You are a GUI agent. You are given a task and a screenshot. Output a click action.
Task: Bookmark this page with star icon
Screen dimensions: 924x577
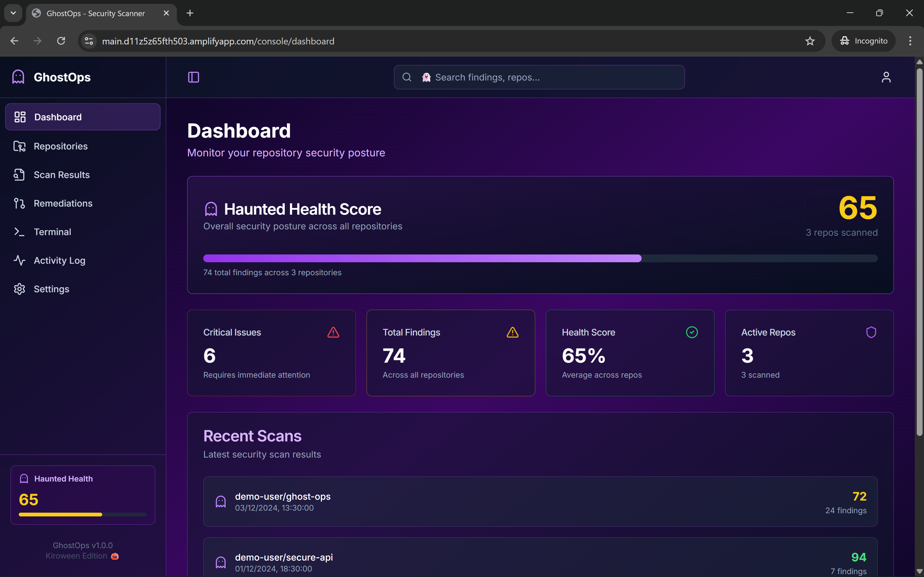pyautogui.click(x=810, y=41)
